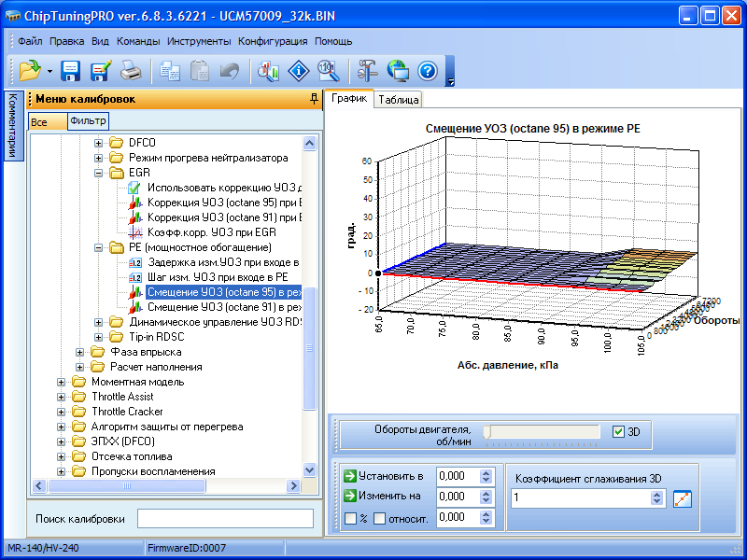Click the open file folder icon
This screenshot has height=560, width=747.
pyautogui.click(x=29, y=70)
